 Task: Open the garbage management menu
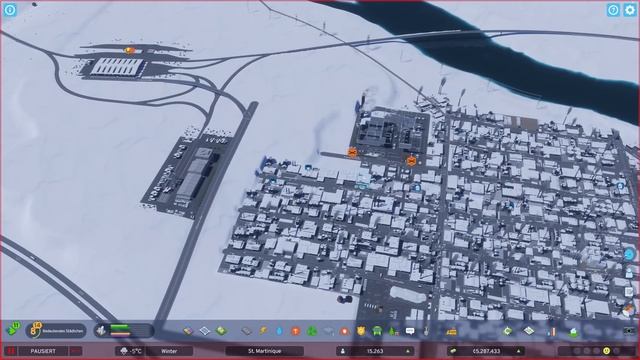coord(312,331)
